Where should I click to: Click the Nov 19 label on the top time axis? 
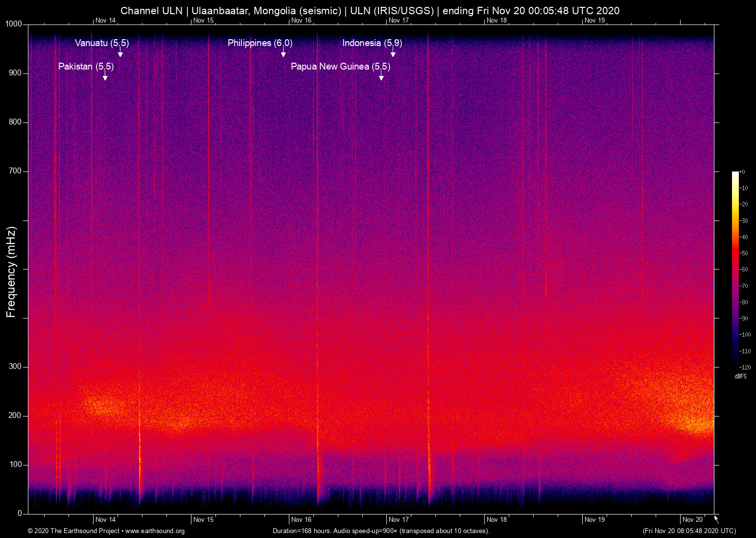[x=594, y=21]
